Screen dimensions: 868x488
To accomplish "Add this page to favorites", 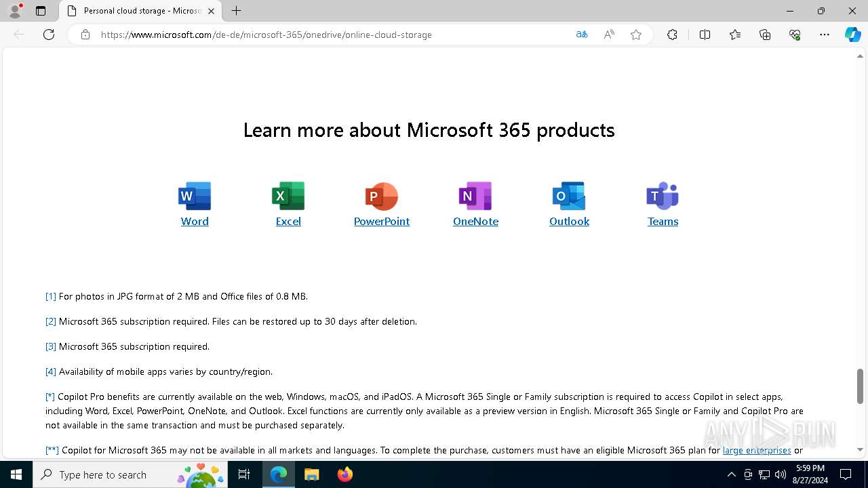I will click(636, 35).
